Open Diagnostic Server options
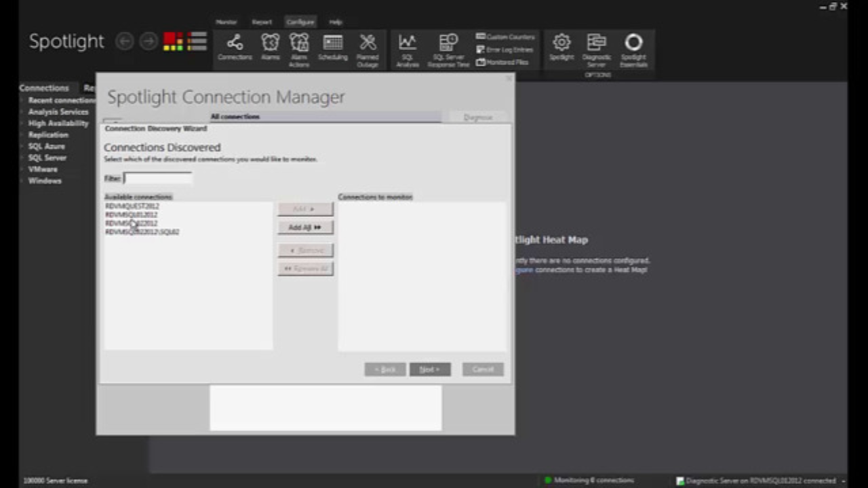Image resolution: width=868 pixels, height=488 pixels. pos(596,47)
